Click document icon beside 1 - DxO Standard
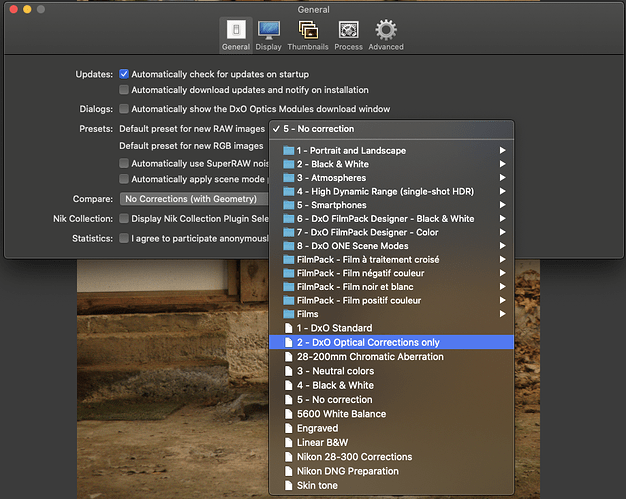626x499 pixels. pos(288,328)
